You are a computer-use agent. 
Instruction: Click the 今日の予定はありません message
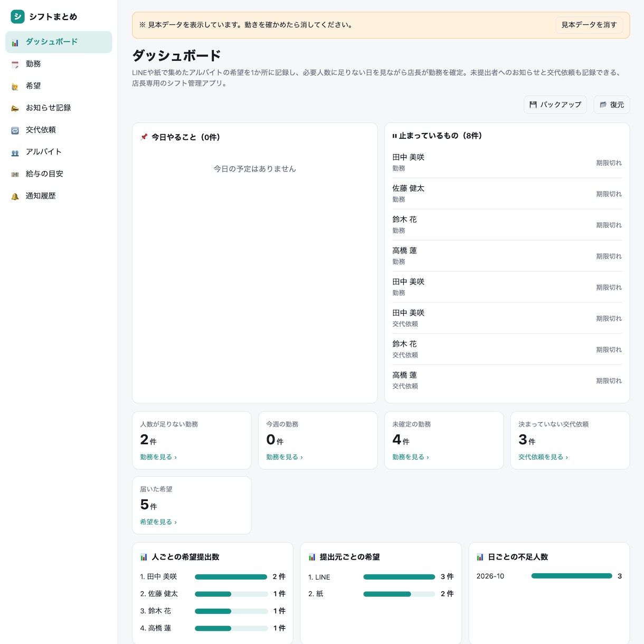coord(254,169)
